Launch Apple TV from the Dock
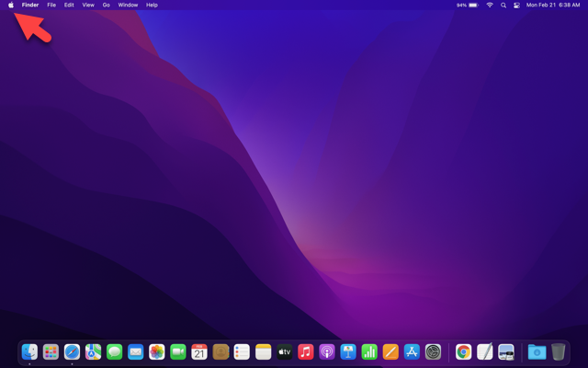 pyautogui.click(x=284, y=351)
